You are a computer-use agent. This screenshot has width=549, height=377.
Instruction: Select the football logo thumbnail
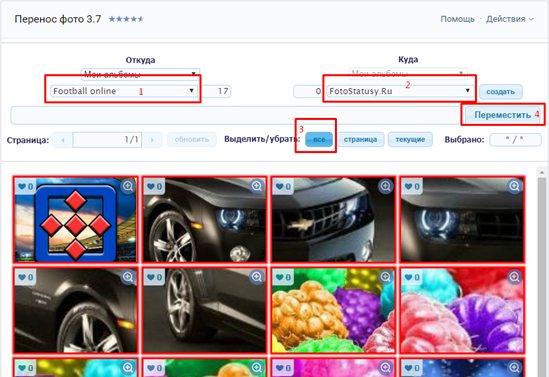click(75, 219)
